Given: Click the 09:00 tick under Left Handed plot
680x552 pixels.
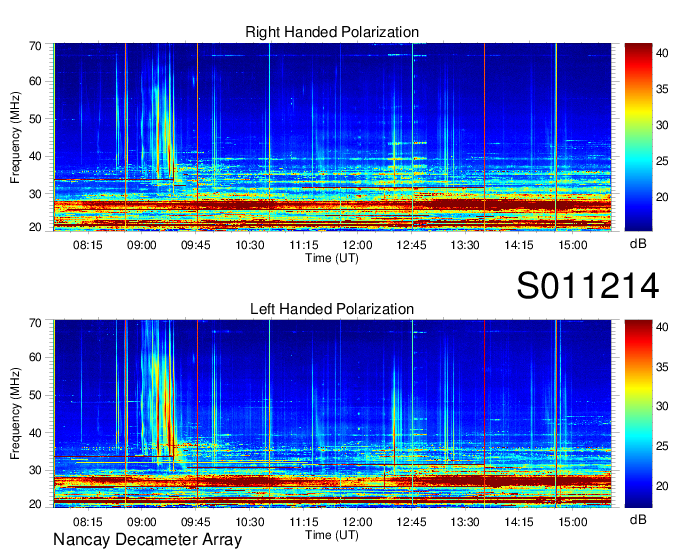Looking at the screenshot, I should [141, 522].
